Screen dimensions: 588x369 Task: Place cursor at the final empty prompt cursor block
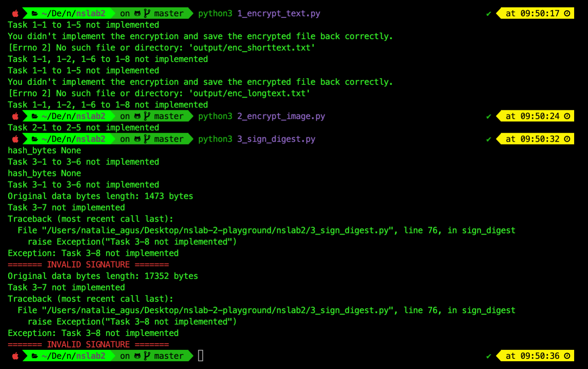pyautogui.click(x=201, y=356)
